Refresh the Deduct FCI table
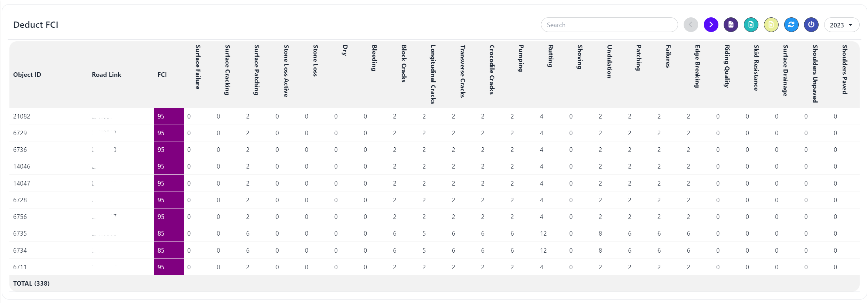Viewport: 868px width, 303px height. 791,25
